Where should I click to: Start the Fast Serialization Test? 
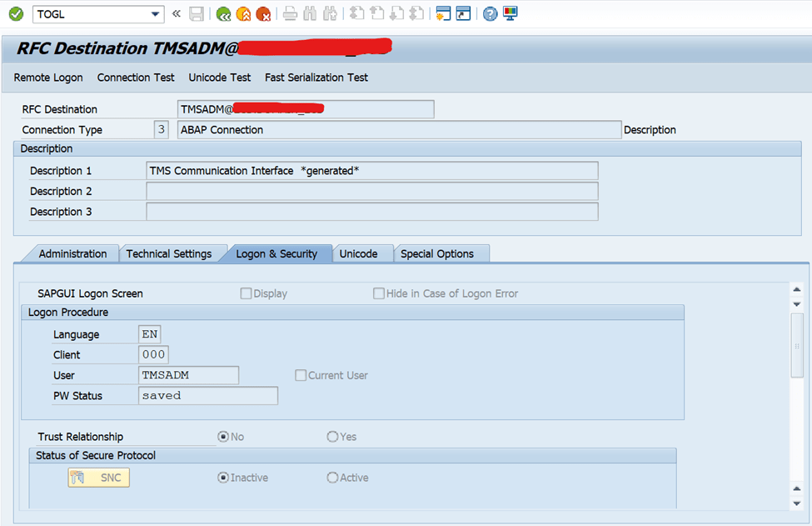point(316,78)
